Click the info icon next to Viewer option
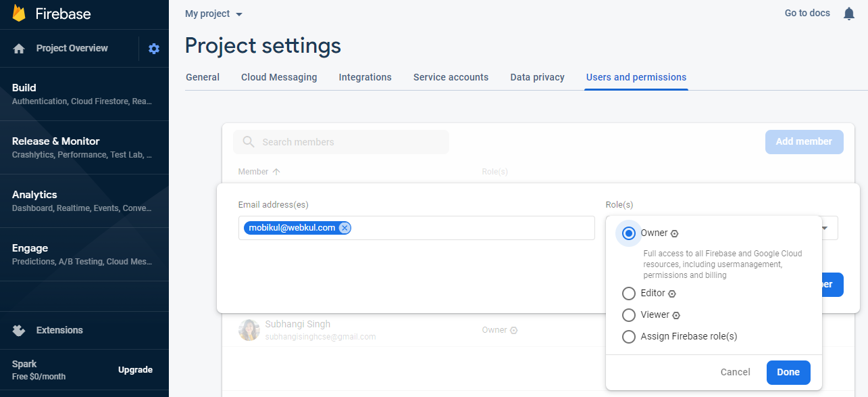Viewport: 868px width, 397px height. [676, 316]
